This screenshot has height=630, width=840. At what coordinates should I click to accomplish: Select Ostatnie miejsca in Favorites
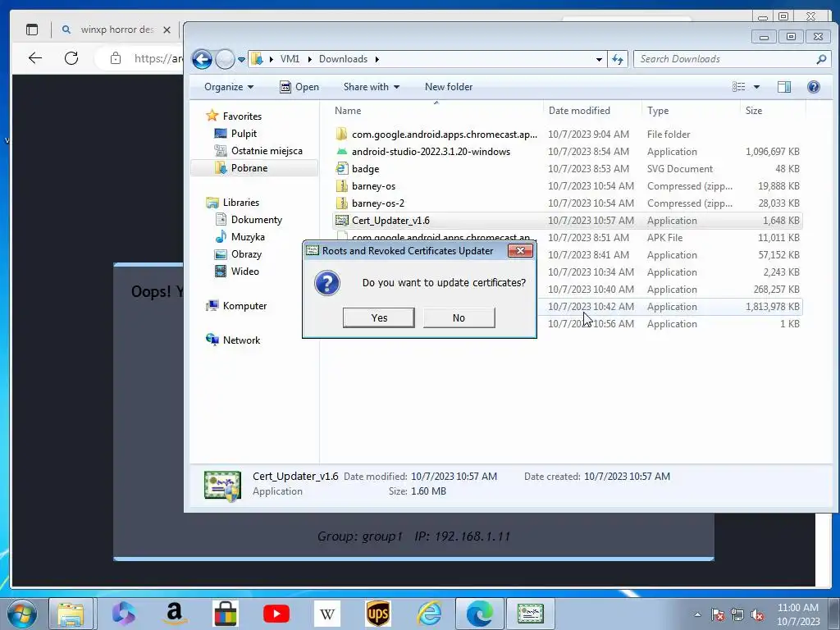click(x=258, y=151)
